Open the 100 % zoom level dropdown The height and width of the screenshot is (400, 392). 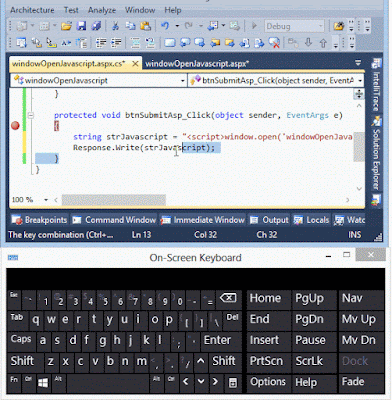[x=46, y=200]
